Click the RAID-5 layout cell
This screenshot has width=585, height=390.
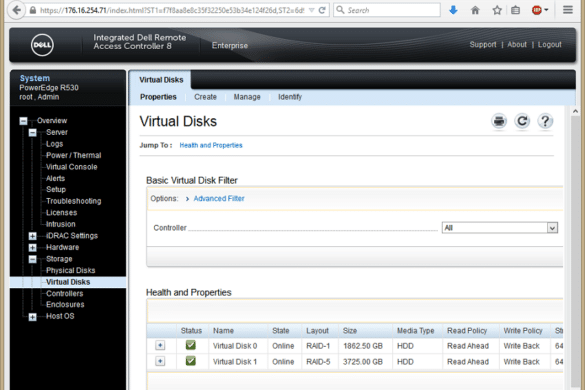click(x=318, y=362)
